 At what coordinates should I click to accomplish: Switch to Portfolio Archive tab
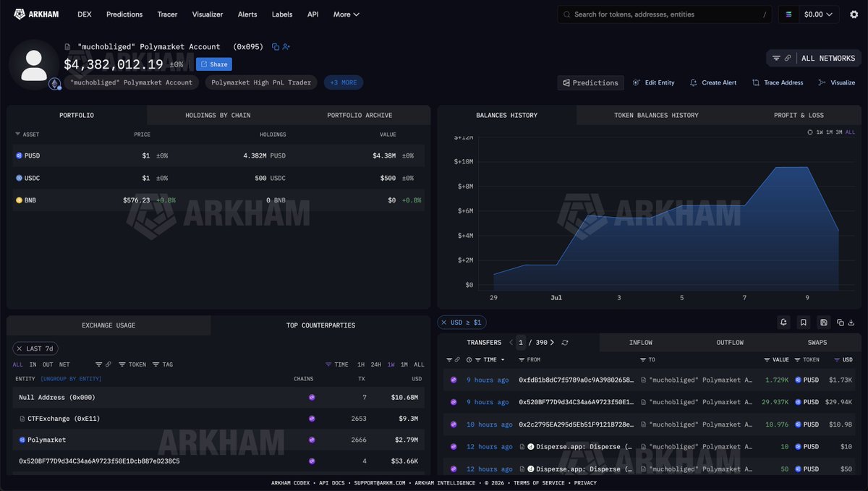[x=359, y=115]
